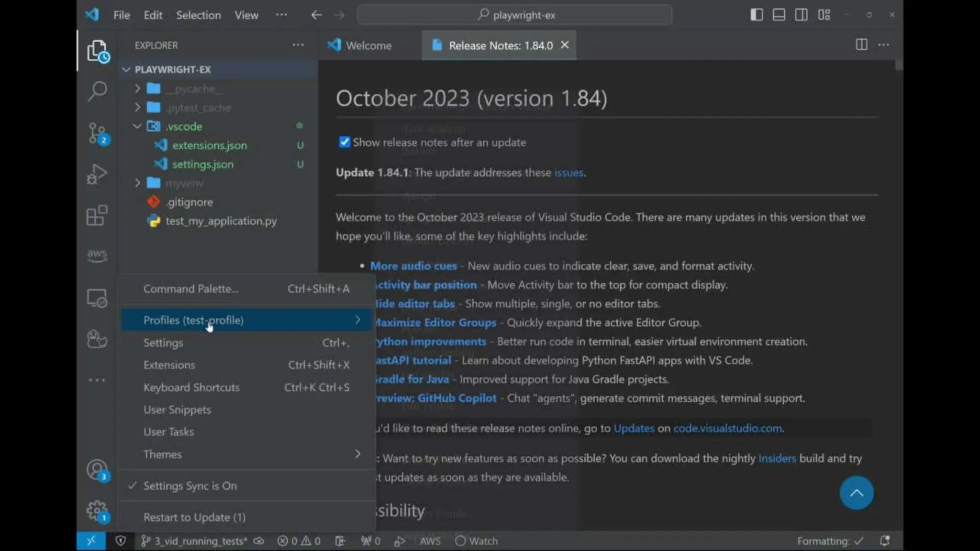Click the notifications bell in status bar

885,541
